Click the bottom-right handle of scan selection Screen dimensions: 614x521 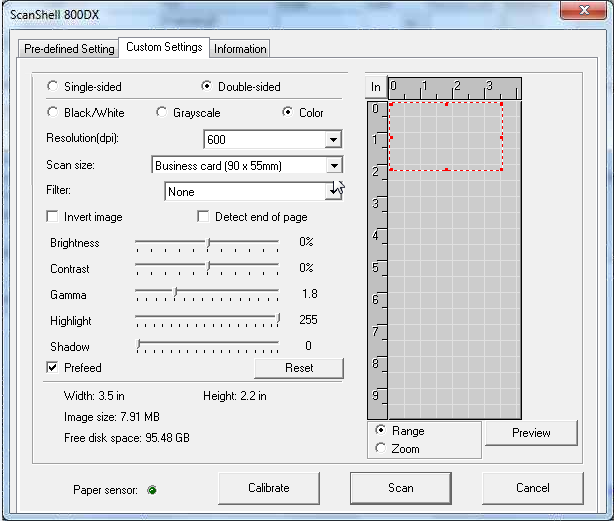(502, 169)
